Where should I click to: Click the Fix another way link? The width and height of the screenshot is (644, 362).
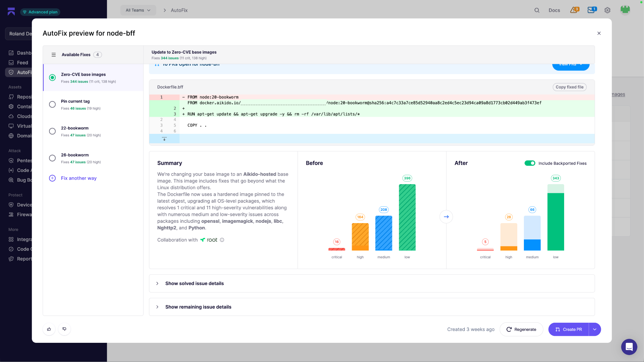pos(79,178)
